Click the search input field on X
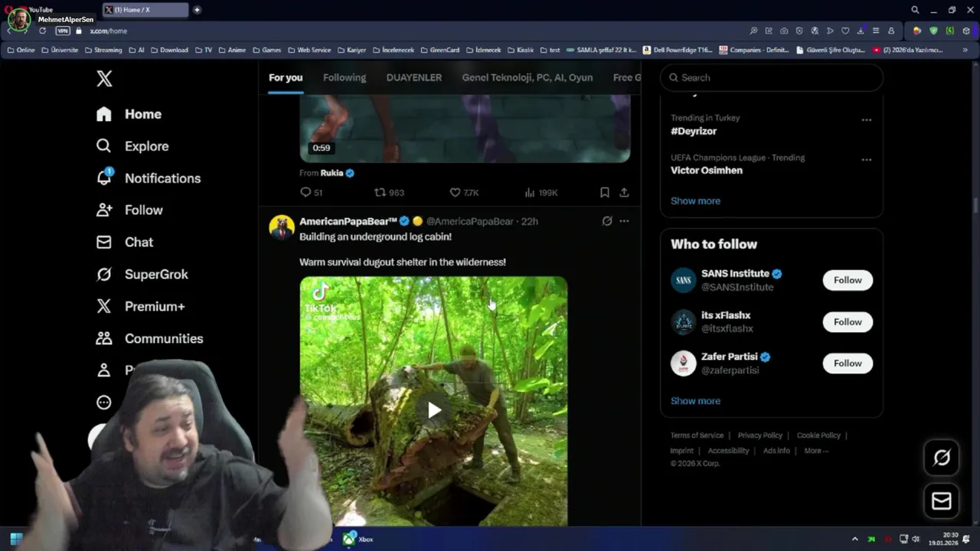The width and height of the screenshot is (980, 551). [x=772, y=77]
